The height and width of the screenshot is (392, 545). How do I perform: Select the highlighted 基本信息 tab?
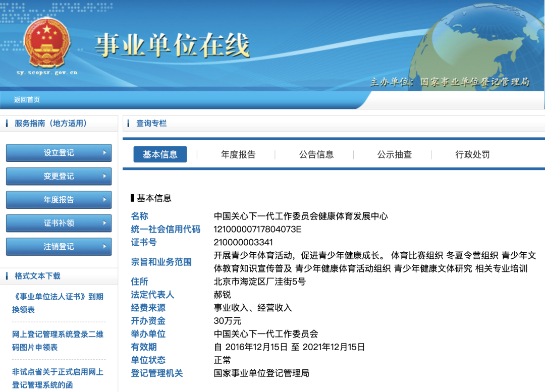160,154
